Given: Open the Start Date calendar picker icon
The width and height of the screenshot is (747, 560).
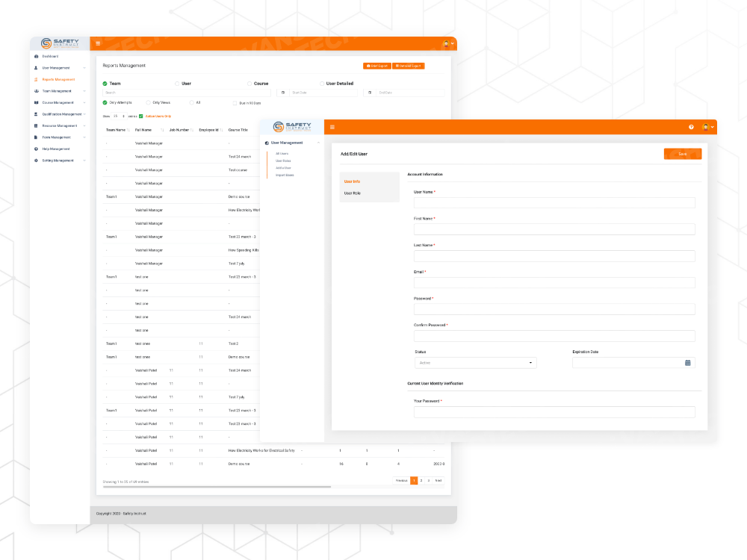Looking at the screenshot, I should (x=283, y=93).
